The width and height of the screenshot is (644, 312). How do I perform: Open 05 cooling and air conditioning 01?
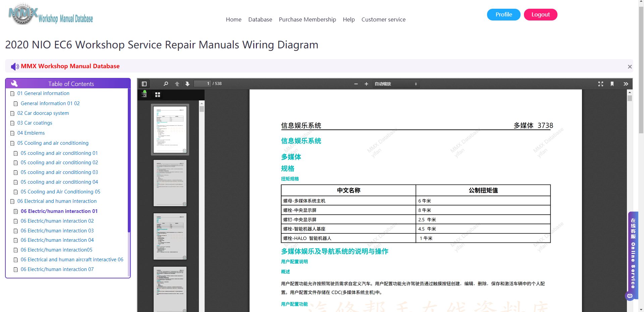[59, 153]
